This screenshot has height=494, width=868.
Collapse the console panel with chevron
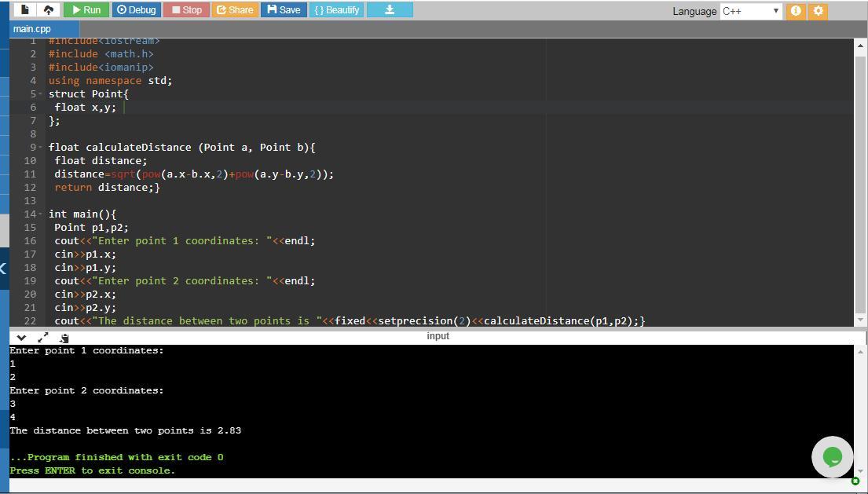21,337
